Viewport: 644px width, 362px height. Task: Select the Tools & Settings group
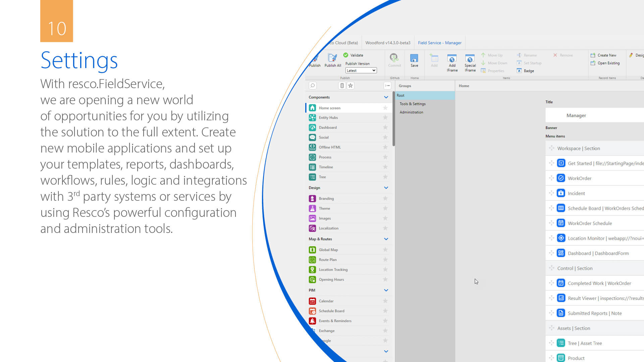coord(425,104)
